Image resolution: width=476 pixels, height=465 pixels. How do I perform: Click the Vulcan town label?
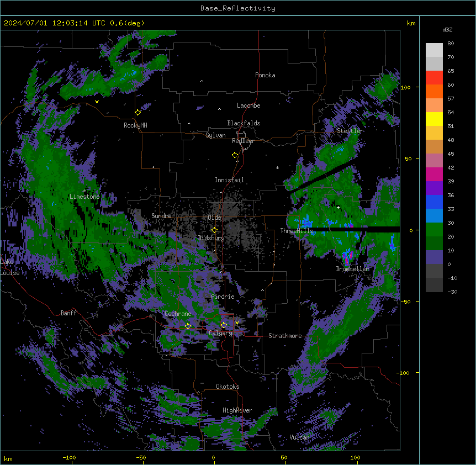pyautogui.click(x=299, y=437)
